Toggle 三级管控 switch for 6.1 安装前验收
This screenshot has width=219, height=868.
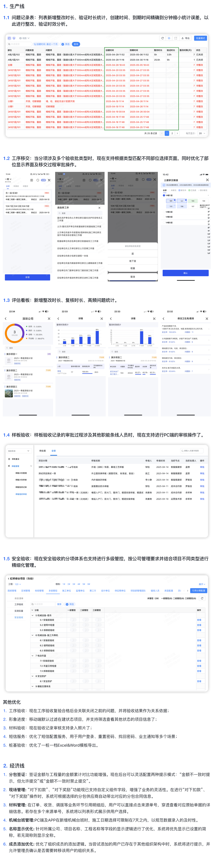(99, 640)
